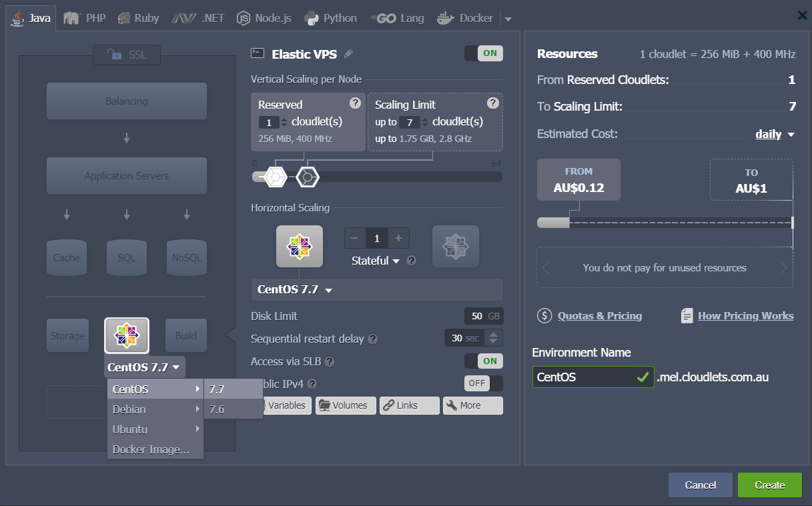The width and height of the screenshot is (812, 506).
Task: Edit the Elastic VPS name pencil icon
Action: pyautogui.click(x=348, y=54)
